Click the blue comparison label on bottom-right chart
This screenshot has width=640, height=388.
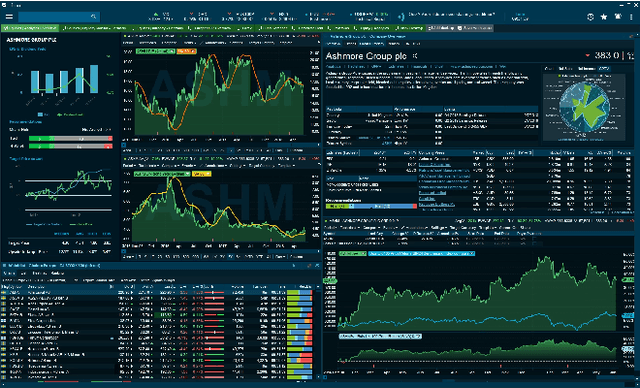pos(421,254)
